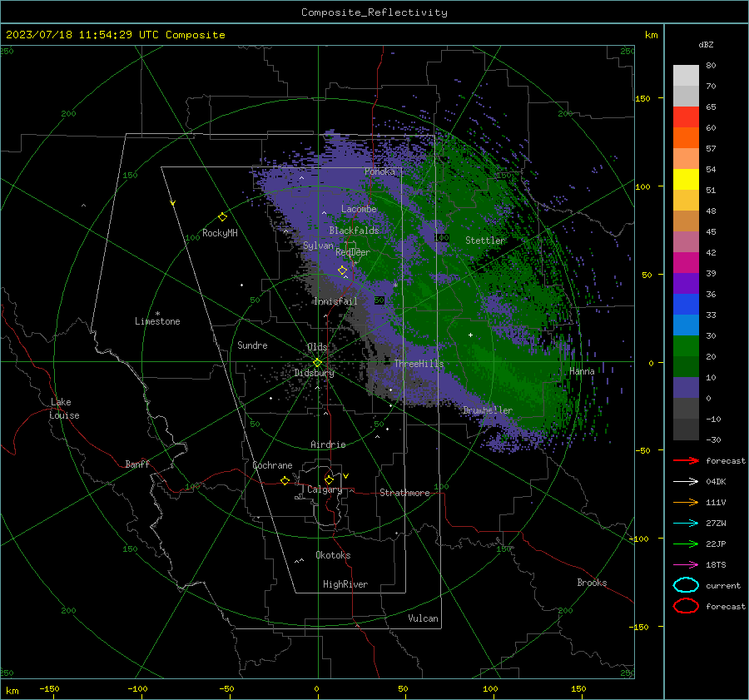Pick the slate purple 0-10 dBZ swatch
The height and width of the screenshot is (700, 749).
[686, 388]
